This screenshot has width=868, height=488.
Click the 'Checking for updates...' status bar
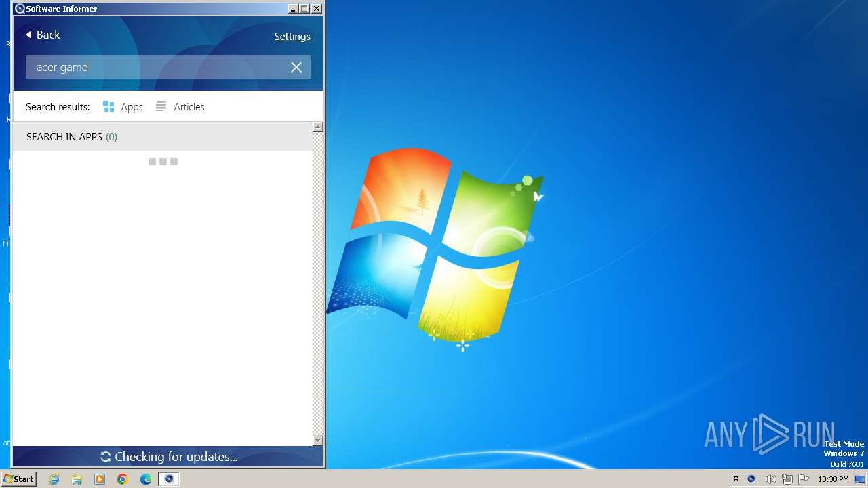[168, 457]
